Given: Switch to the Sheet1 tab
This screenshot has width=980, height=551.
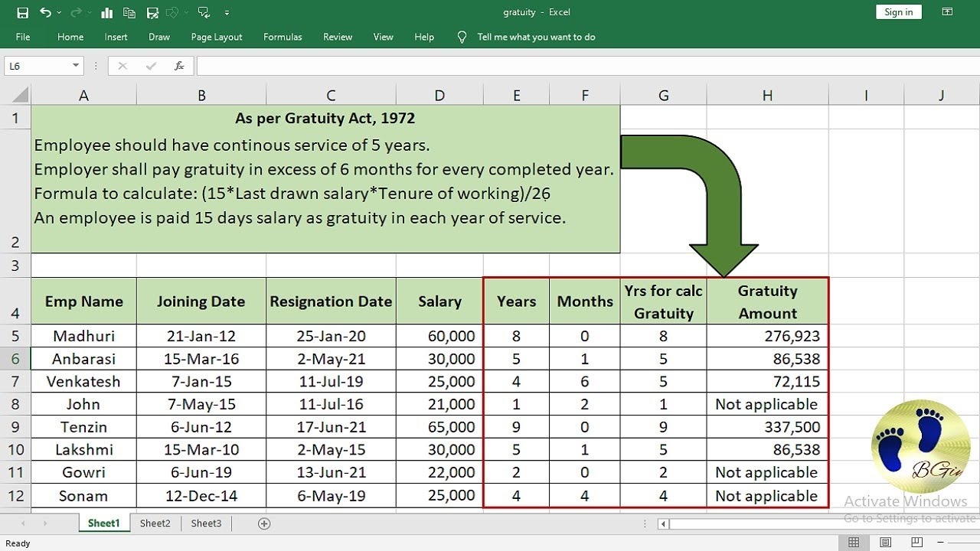Looking at the screenshot, I should tap(104, 523).
